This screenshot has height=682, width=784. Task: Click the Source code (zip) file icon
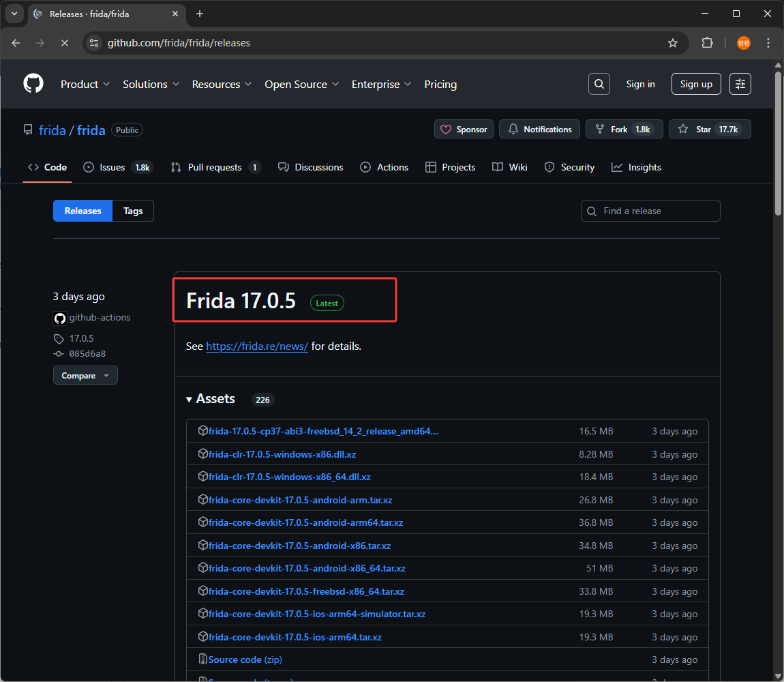point(202,659)
